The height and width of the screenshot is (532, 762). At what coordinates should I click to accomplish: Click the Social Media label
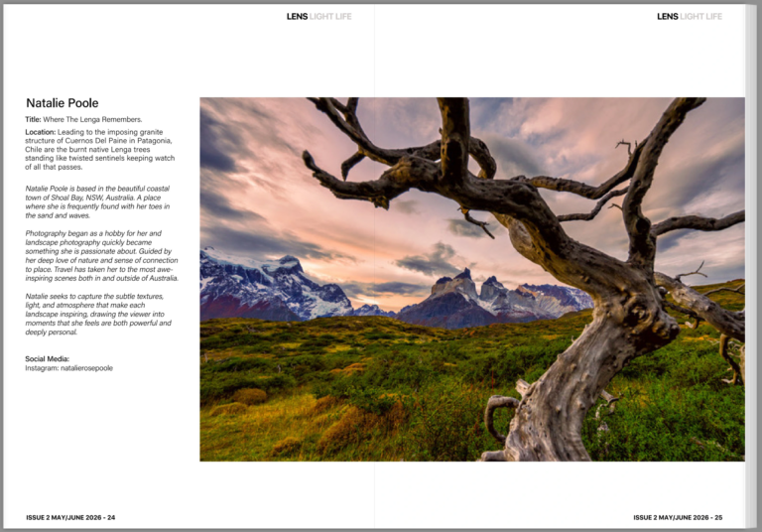[x=48, y=359]
